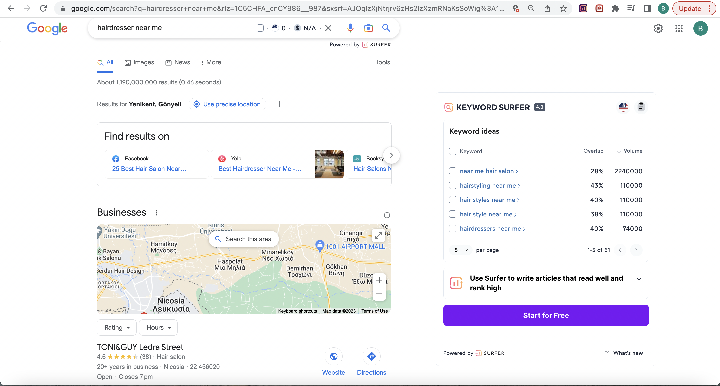Open the share icon in the address bar
The image size is (720, 386).
click(x=547, y=8)
